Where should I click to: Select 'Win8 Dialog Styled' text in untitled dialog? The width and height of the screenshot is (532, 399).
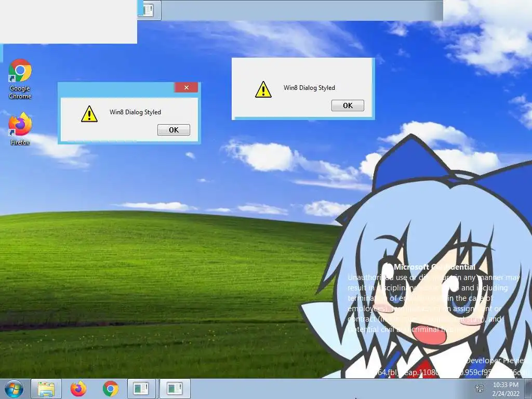coord(309,87)
